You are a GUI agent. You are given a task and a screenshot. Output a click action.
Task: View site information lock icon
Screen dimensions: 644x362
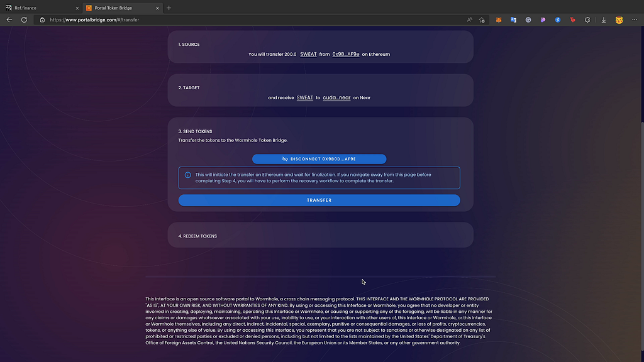point(42,19)
